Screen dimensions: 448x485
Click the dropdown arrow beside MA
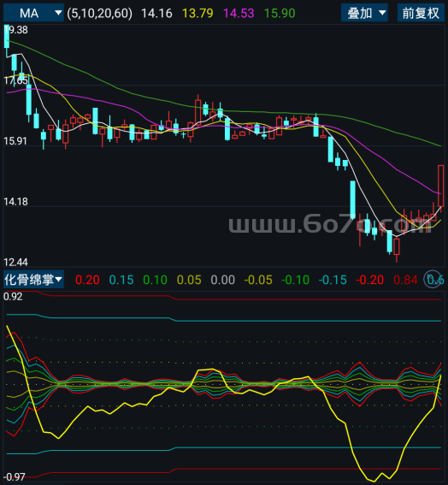tap(58, 13)
